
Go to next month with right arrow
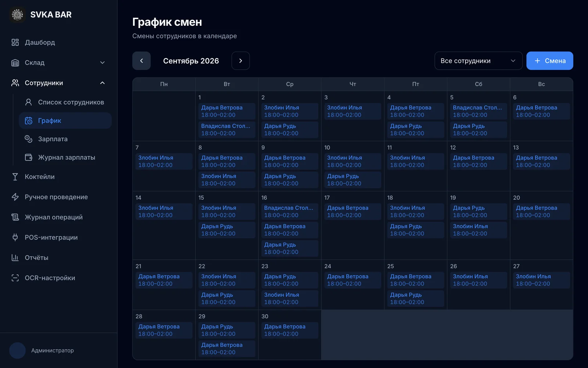click(x=241, y=61)
